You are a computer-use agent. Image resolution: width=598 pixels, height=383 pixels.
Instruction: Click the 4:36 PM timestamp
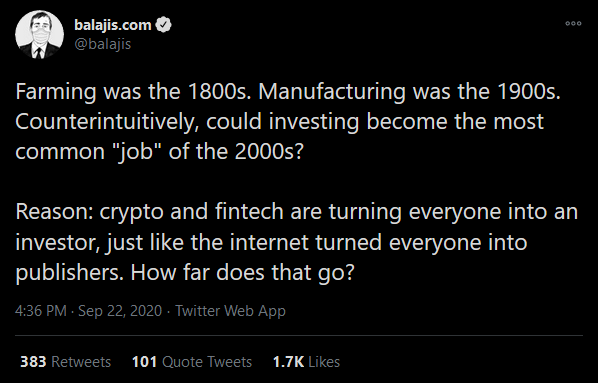[41, 311]
